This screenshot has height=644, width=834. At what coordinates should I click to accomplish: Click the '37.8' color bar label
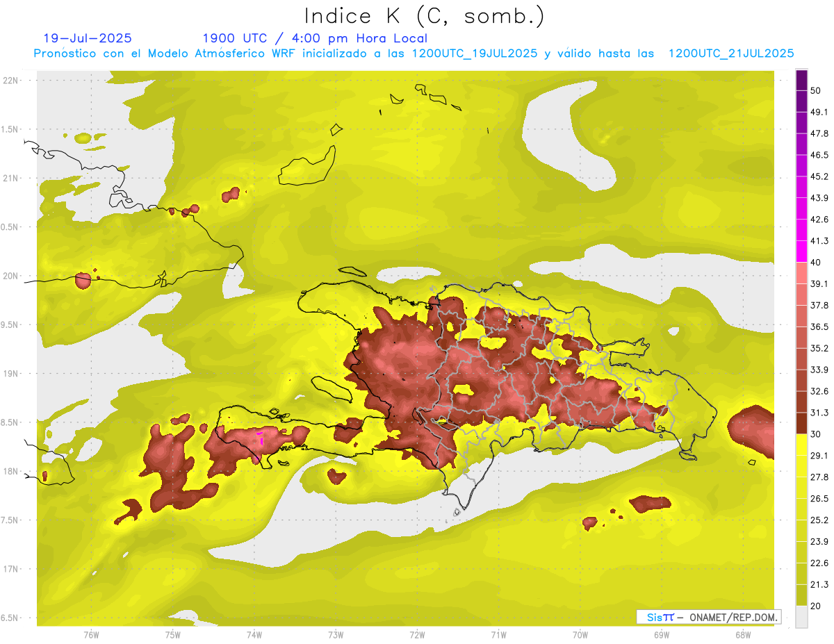click(819, 305)
